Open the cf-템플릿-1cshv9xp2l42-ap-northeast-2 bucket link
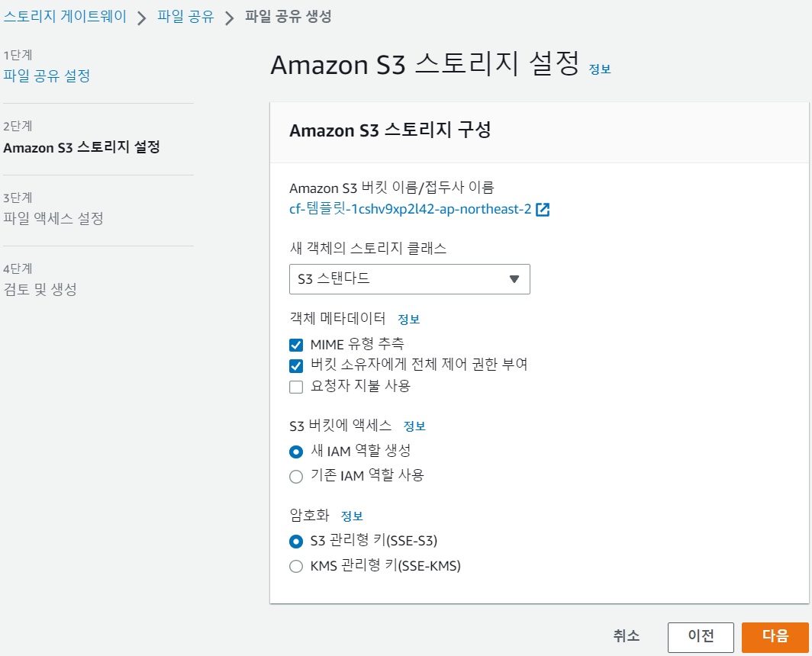Viewport: 812px width, 656px height. click(x=410, y=209)
